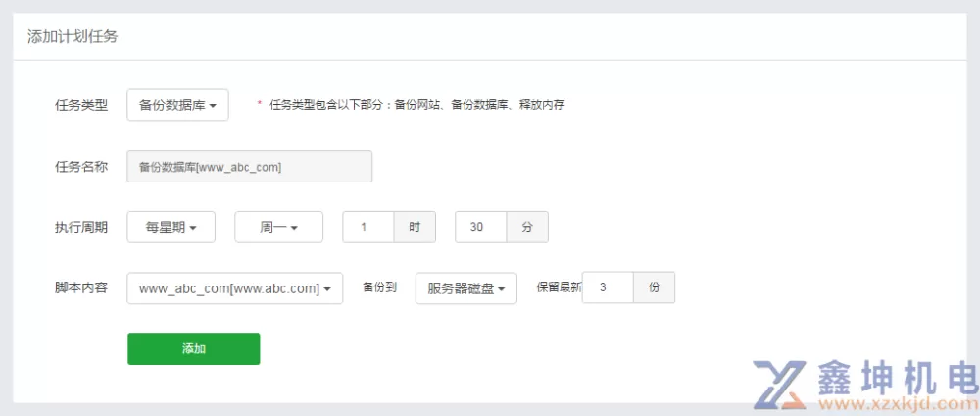Screen dimensions: 980x416
Task: Click the 任务名称 label
Action: [x=81, y=167]
